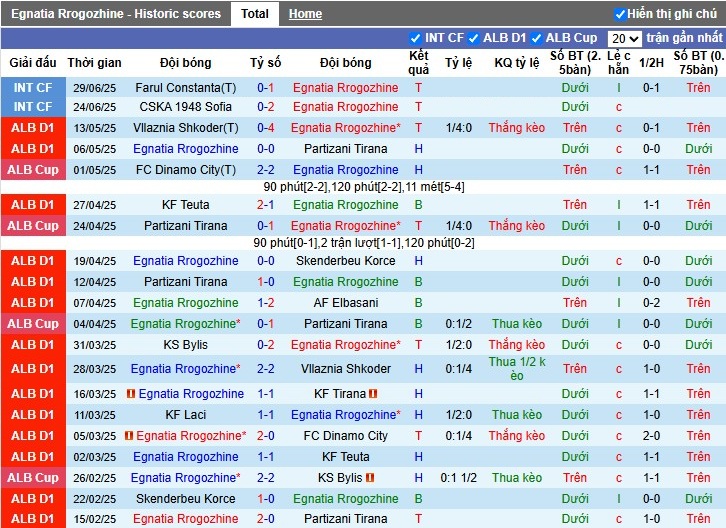Click INT CF league label on 29/06/25
Screen dimensions: 726x528
(33, 88)
